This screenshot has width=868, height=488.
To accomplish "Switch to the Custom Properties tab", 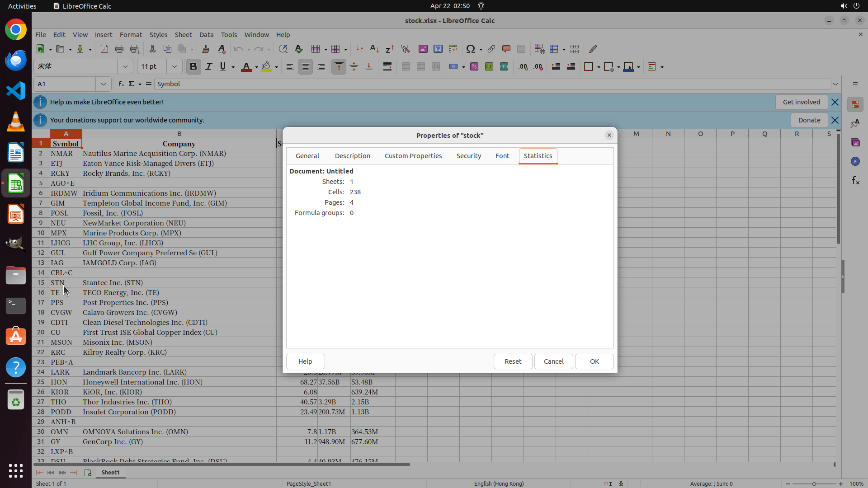I will 413,156.
